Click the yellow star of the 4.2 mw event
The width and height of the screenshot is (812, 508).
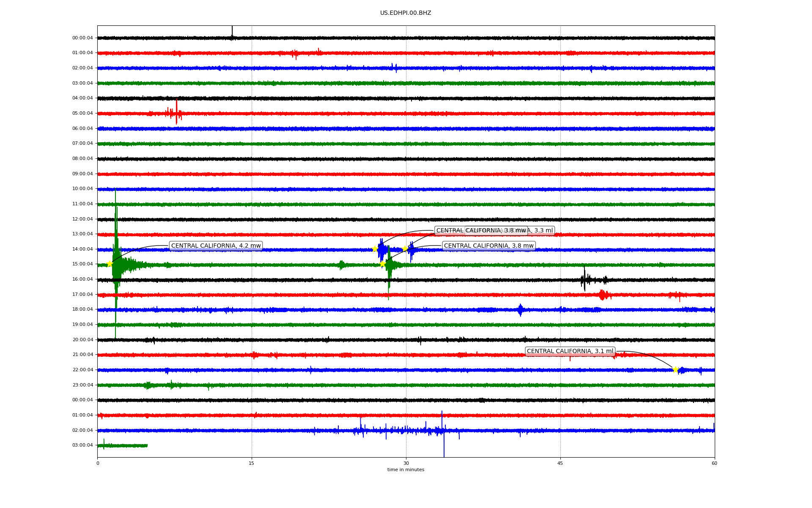coord(110,264)
